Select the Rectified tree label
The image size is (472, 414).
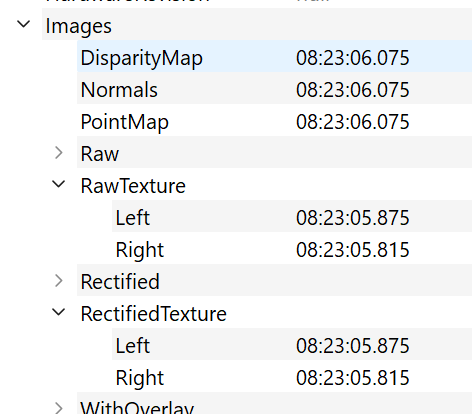pos(120,282)
